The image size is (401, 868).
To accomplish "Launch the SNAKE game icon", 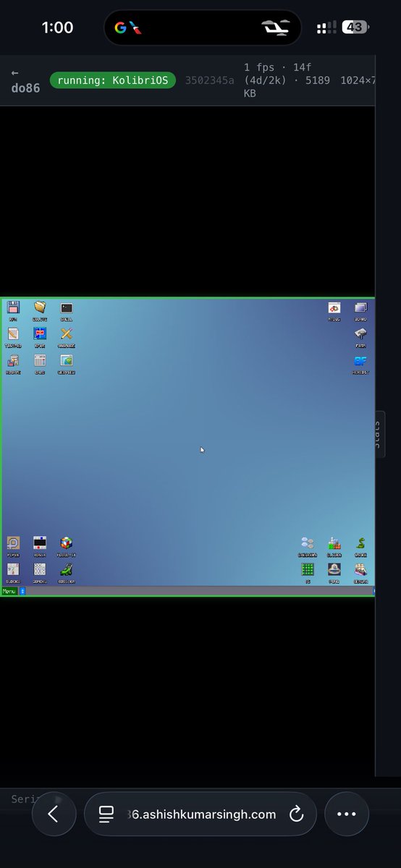I will tap(360, 542).
